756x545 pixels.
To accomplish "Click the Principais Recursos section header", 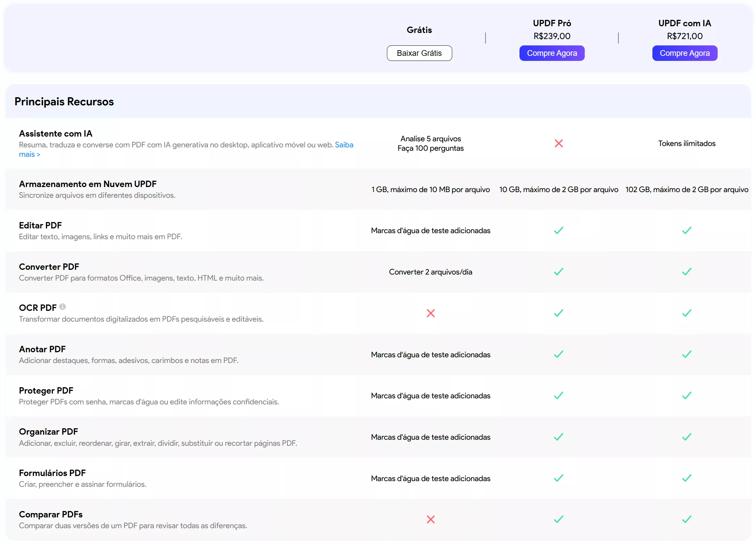I will [x=64, y=102].
